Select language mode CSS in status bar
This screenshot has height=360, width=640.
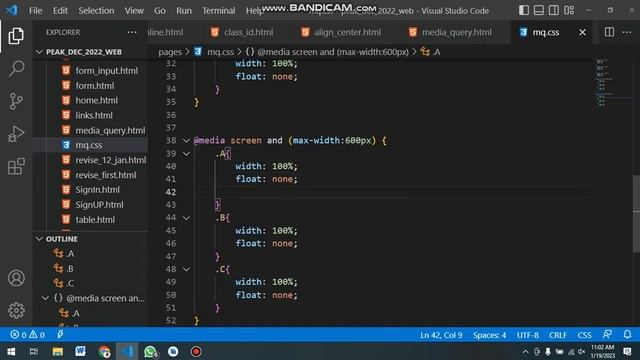click(x=584, y=335)
